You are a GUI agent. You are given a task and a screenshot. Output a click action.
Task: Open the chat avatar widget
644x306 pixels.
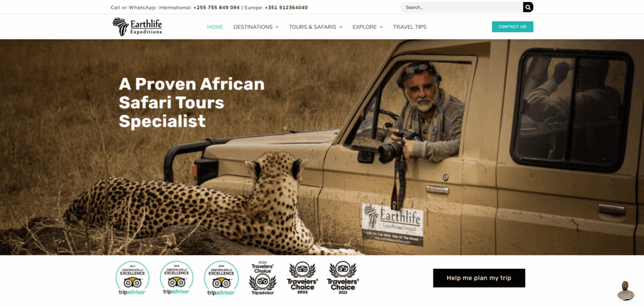coord(626,290)
